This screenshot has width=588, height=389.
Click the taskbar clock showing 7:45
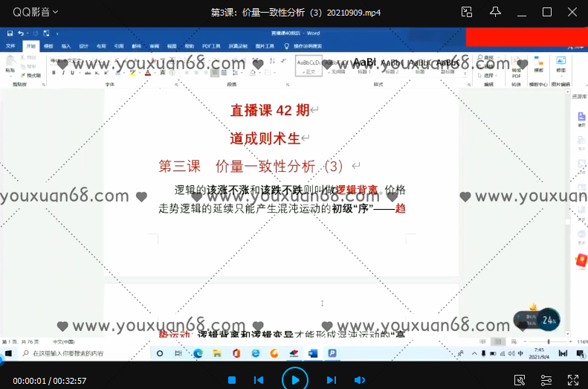tap(539, 353)
